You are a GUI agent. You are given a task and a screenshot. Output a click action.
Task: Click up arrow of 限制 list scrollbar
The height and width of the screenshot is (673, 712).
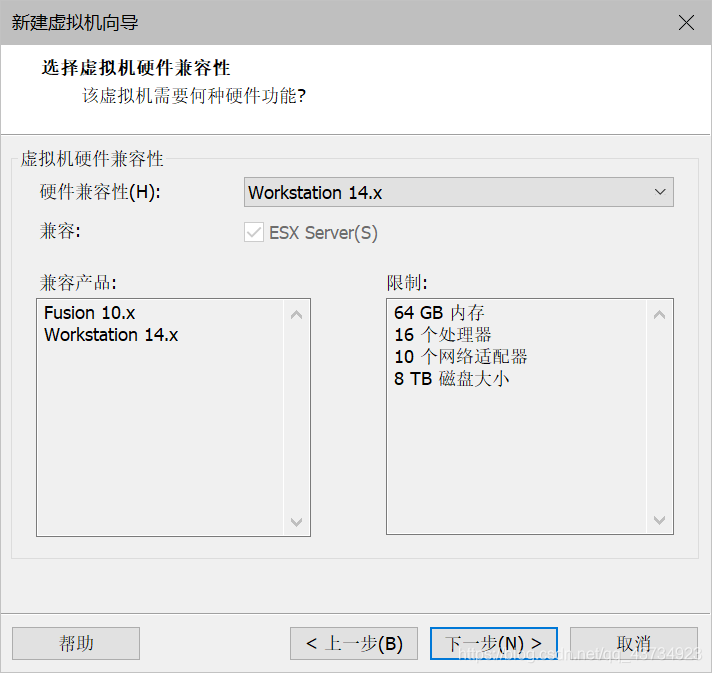(659, 314)
